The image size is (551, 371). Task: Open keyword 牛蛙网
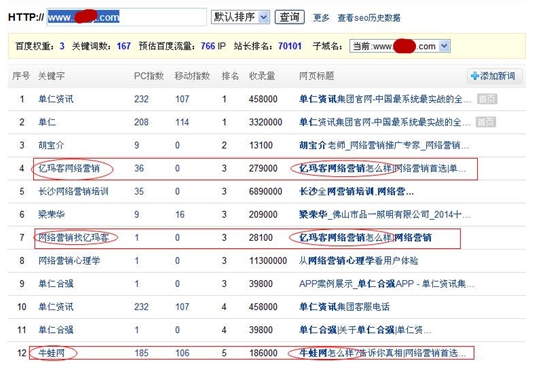tap(51, 353)
